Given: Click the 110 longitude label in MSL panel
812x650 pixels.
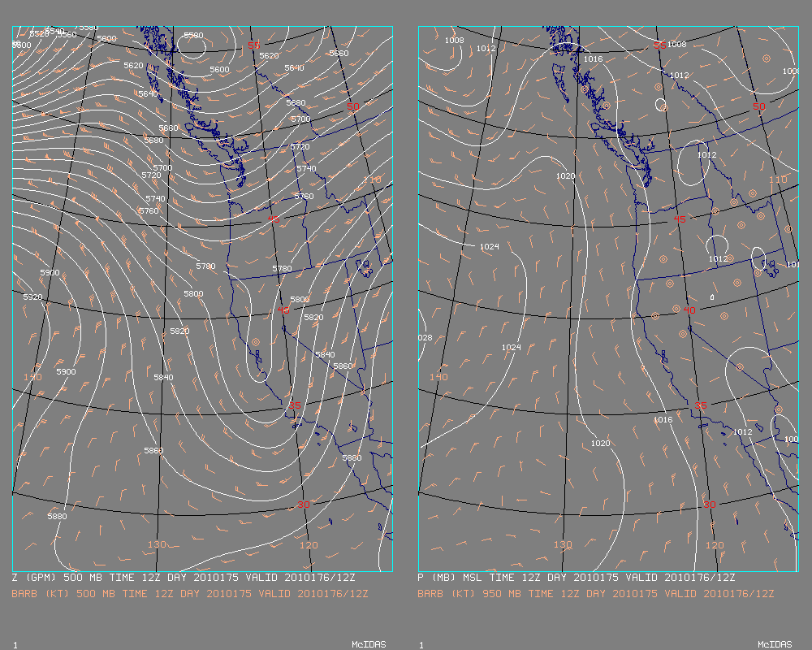Looking at the screenshot, I should point(778,180).
